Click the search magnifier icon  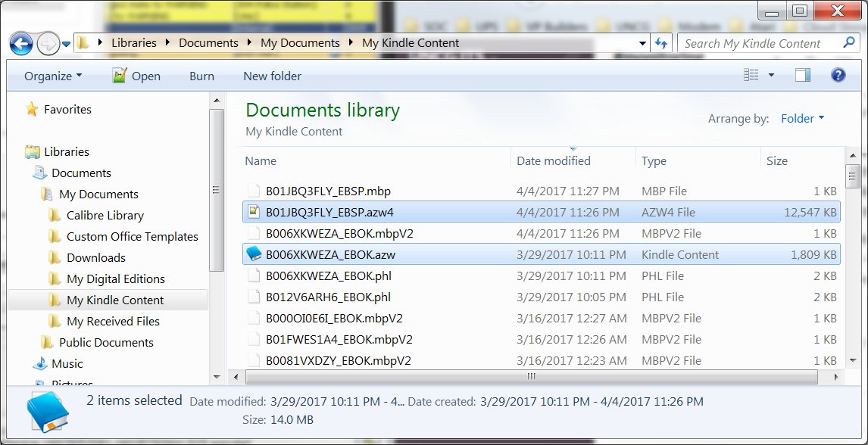(x=848, y=42)
